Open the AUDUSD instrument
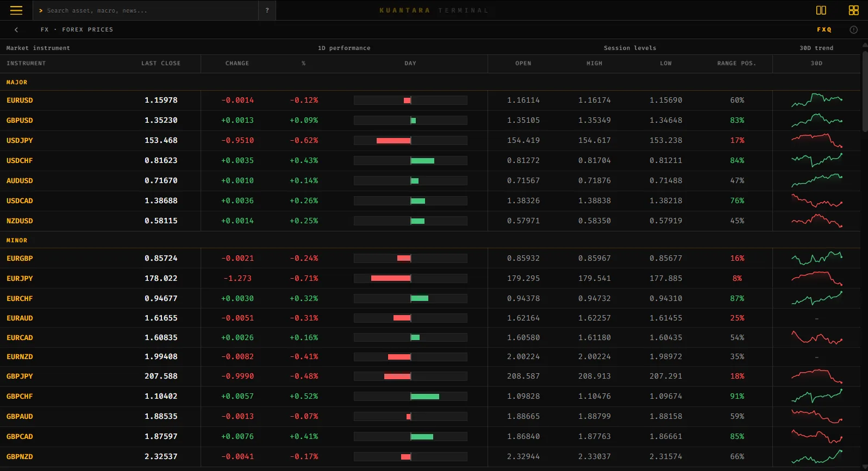 (20, 181)
